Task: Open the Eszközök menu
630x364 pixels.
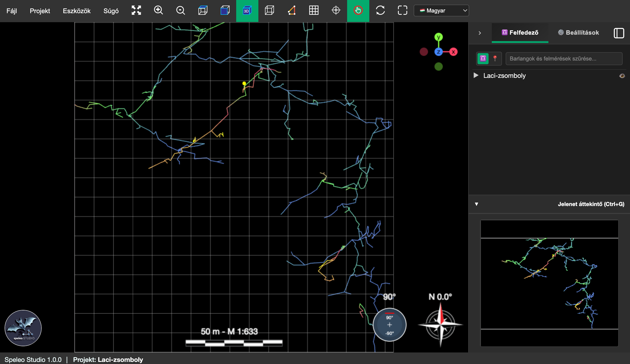Action: (x=76, y=11)
